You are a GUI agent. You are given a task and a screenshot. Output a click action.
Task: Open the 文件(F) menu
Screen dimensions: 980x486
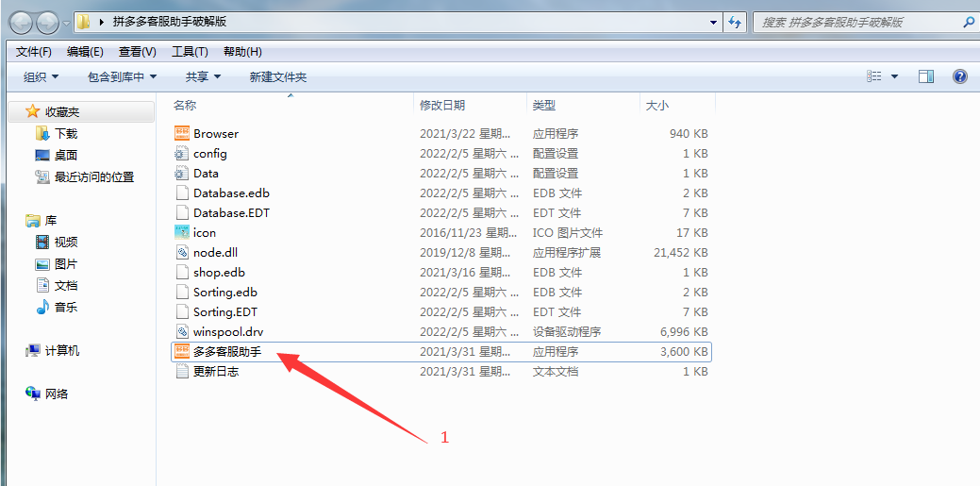(34, 52)
